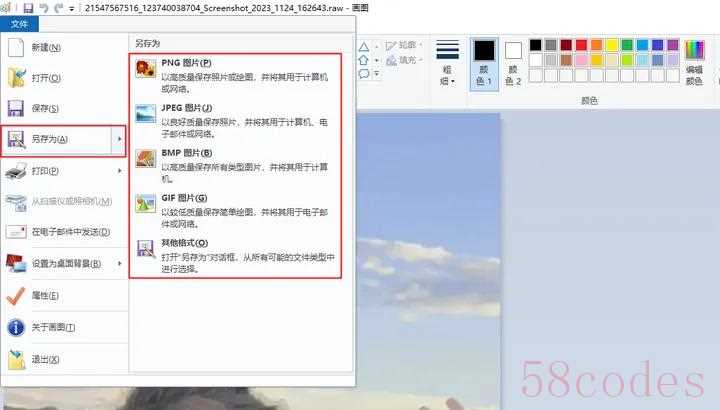Image resolution: width=720 pixels, height=410 pixels.
Task: Select the up-arrow pentagon shape in the gallery
Action: 364,60
